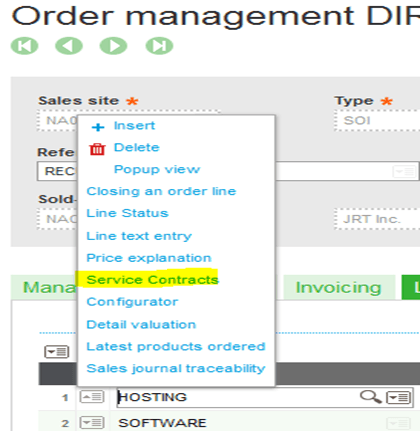The height and width of the screenshot is (431, 420).
Task: Choose Delete from the context menu
Action: pos(137,147)
